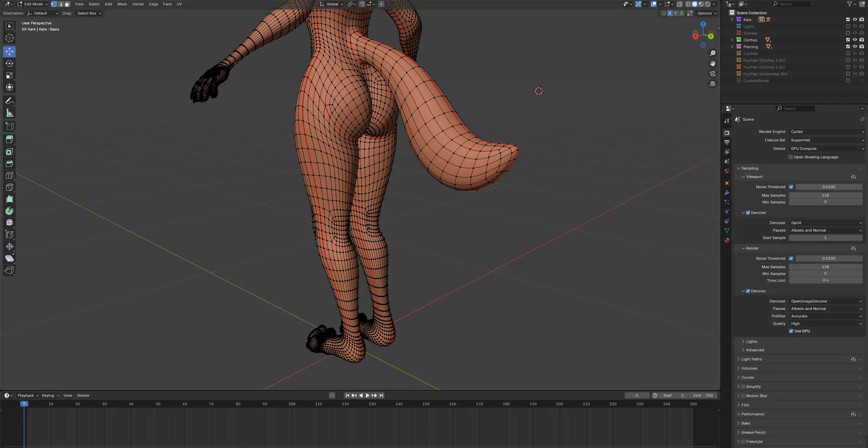
Task: Select the Rip Region tool
Action: (9, 270)
